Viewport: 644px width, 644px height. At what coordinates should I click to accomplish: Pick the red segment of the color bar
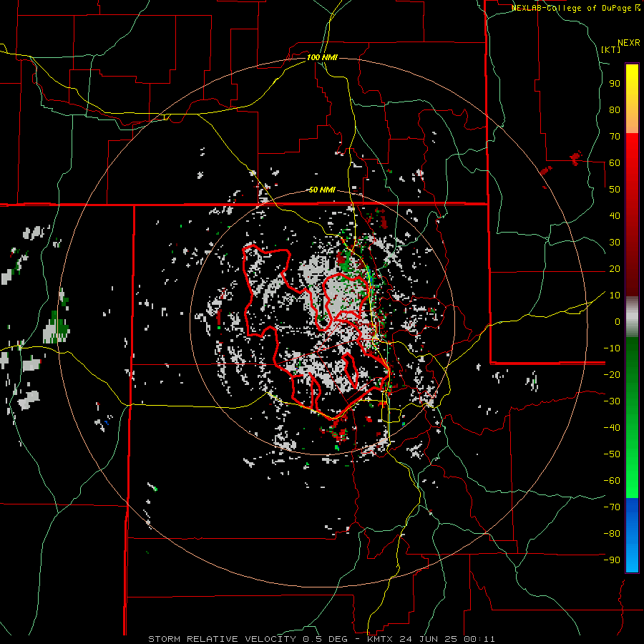click(632, 215)
